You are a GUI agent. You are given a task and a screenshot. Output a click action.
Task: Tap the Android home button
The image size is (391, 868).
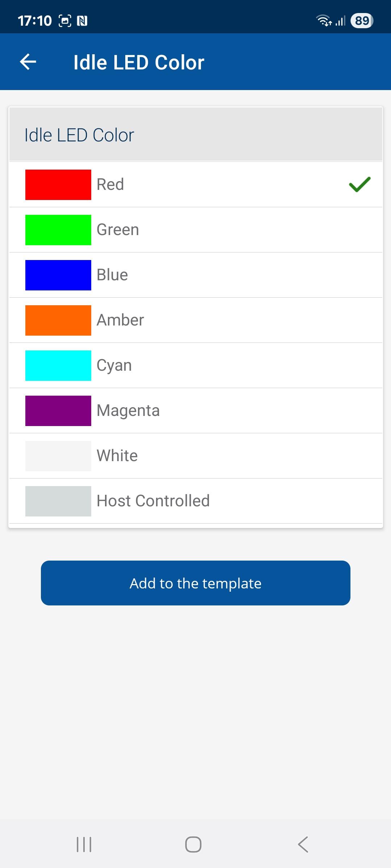click(193, 844)
